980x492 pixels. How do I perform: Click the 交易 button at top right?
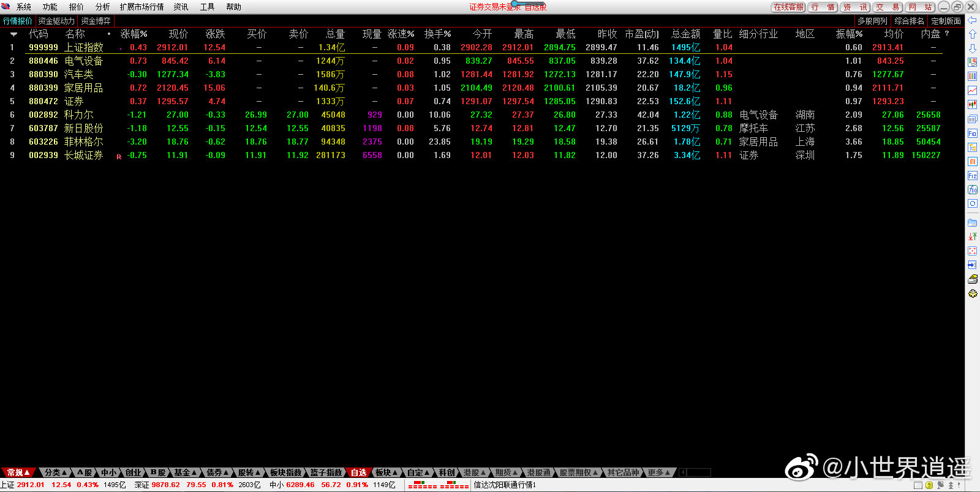tap(888, 7)
